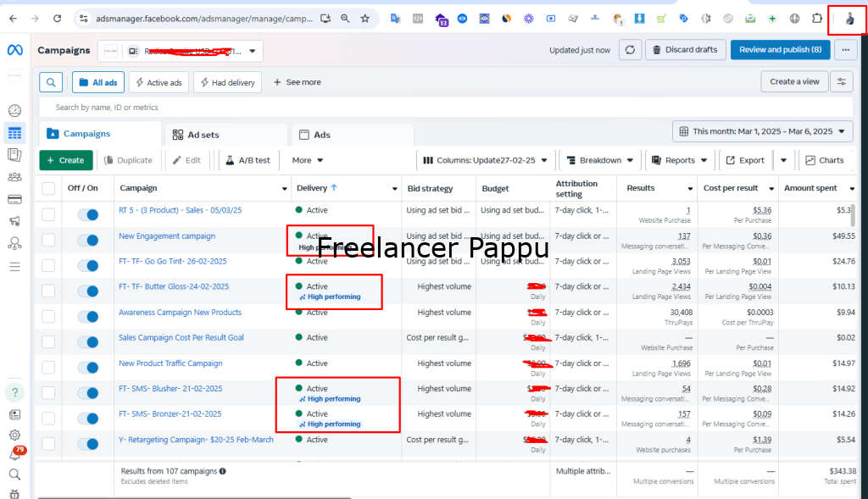Open the More dropdown in the toolbar

pyautogui.click(x=307, y=160)
